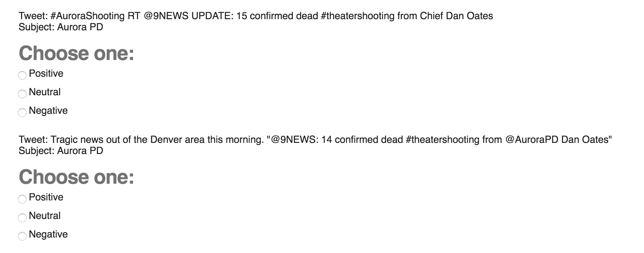Image resolution: width=644 pixels, height=253 pixels.
Task: Click the 'Neutral' label text under second tweet
Action: pos(45,216)
